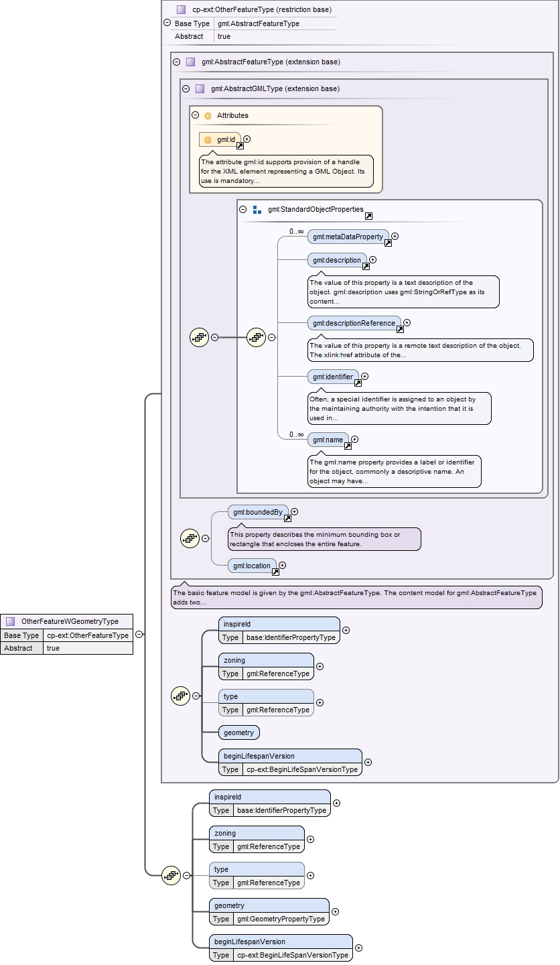The height and width of the screenshot is (965, 560).
Task: Select geometry element without type in restriction base
Action: (x=239, y=732)
